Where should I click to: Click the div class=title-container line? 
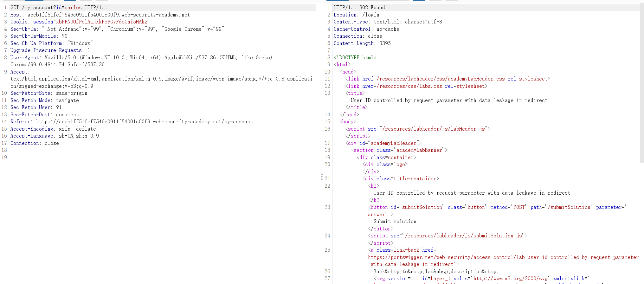click(x=401, y=178)
